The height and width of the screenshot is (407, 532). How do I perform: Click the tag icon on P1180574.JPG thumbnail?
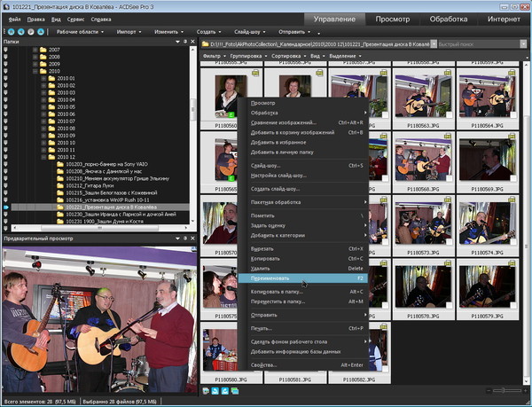pos(512,200)
